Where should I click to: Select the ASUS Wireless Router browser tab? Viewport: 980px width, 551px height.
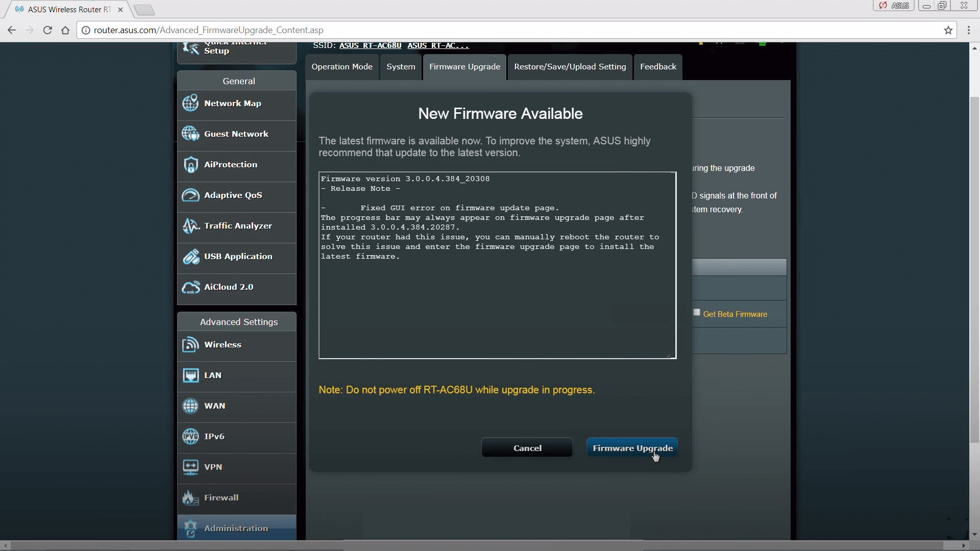(69, 9)
